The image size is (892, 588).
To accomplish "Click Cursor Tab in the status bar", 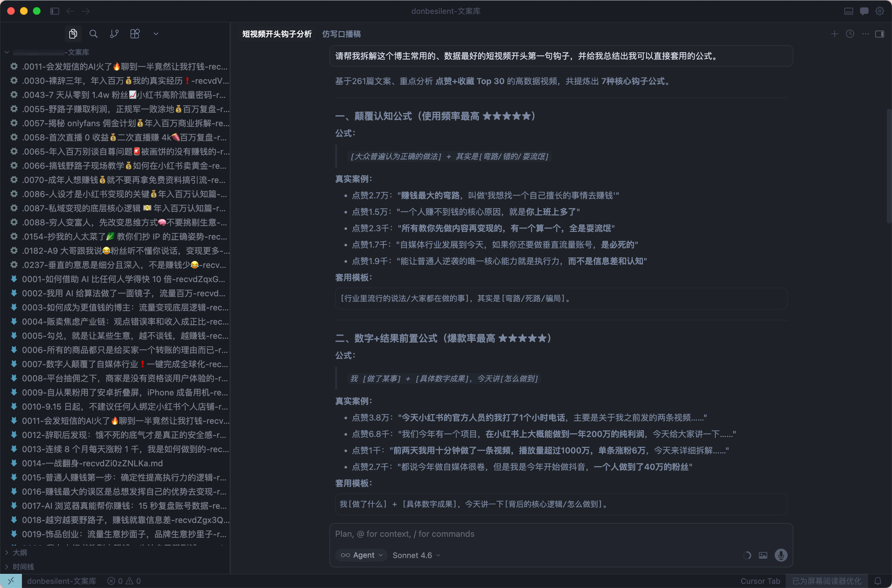I will (x=760, y=581).
